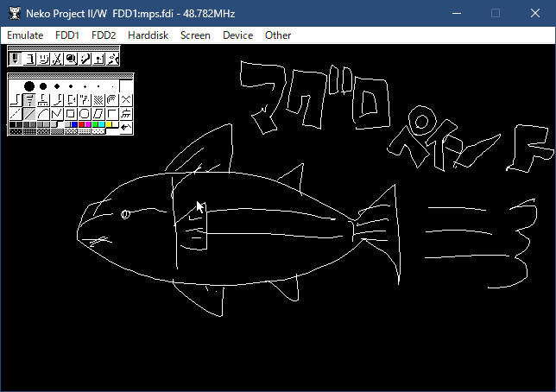Pick the concentric arcs tool icon
The width and height of the screenshot is (556, 392).
click(x=112, y=99)
